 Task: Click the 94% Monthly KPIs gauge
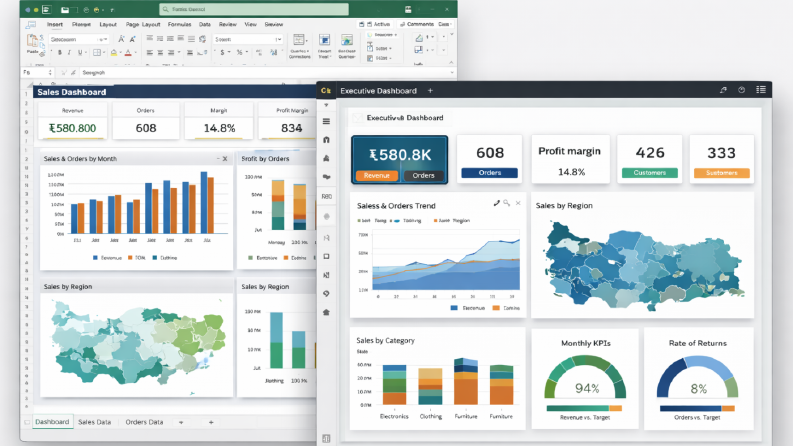click(x=586, y=377)
